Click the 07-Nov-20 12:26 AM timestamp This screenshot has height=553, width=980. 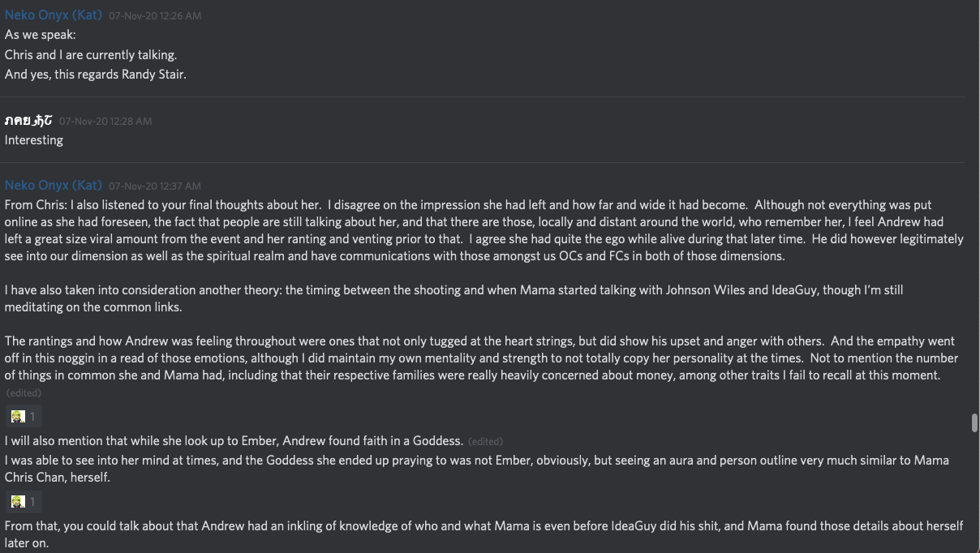coord(155,16)
